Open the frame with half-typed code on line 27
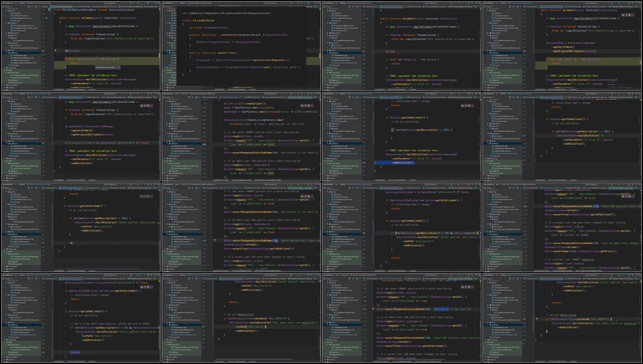 [402, 46]
